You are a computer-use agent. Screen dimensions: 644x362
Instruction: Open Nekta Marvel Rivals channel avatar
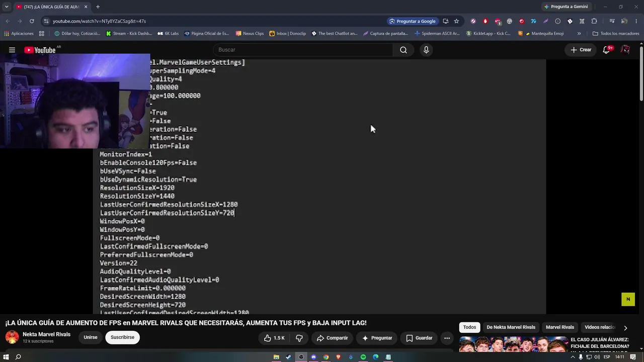pyautogui.click(x=12, y=337)
